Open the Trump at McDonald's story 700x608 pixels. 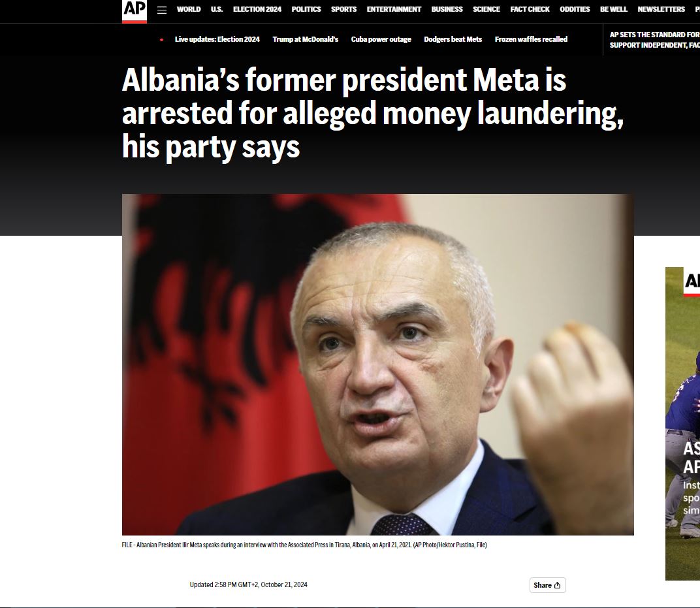coord(306,39)
